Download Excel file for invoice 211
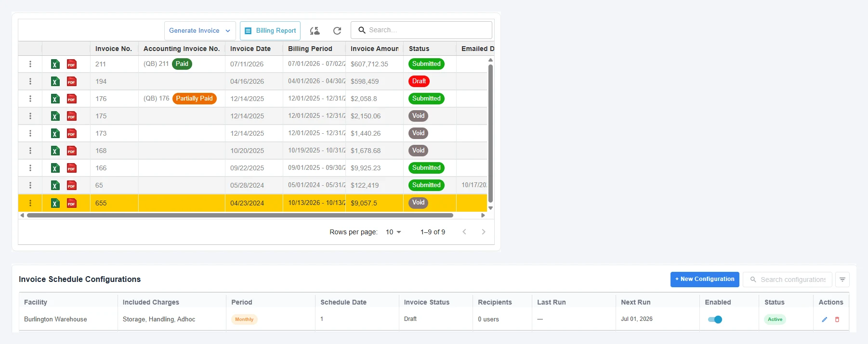The width and height of the screenshot is (868, 344). coord(55,64)
